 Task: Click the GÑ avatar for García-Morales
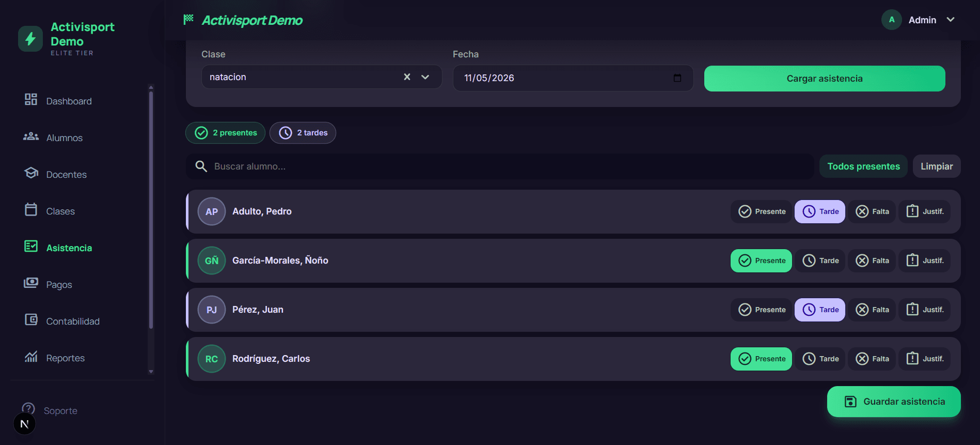(212, 260)
